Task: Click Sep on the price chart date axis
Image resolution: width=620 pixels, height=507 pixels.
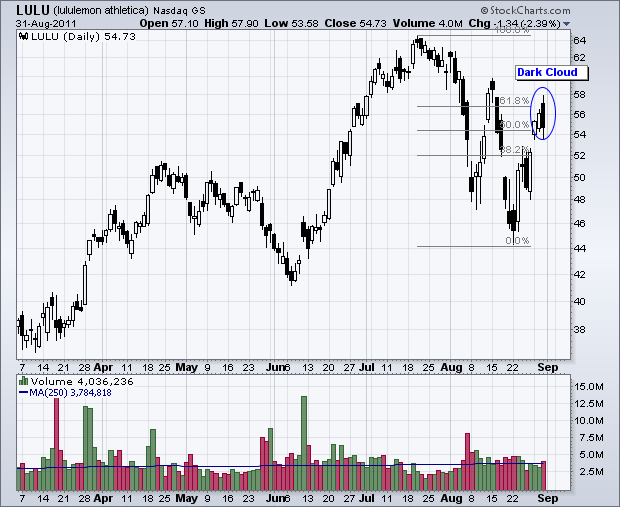Action: coord(548,367)
